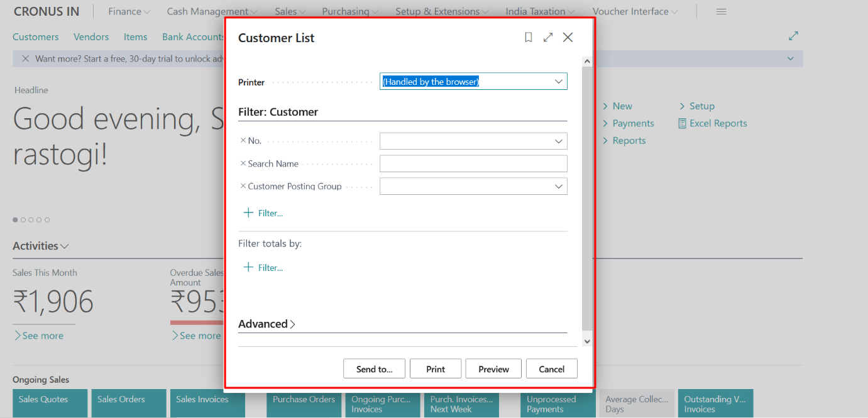Expand the Advanced options section
Screen dimensions: 868x418
pos(266,324)
